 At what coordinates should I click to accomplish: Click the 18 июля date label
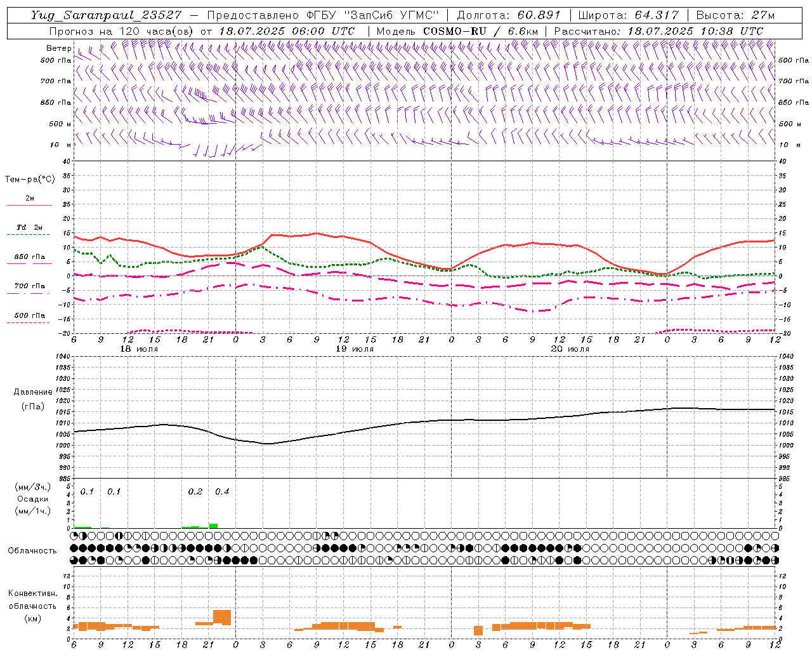coord(139,349)
